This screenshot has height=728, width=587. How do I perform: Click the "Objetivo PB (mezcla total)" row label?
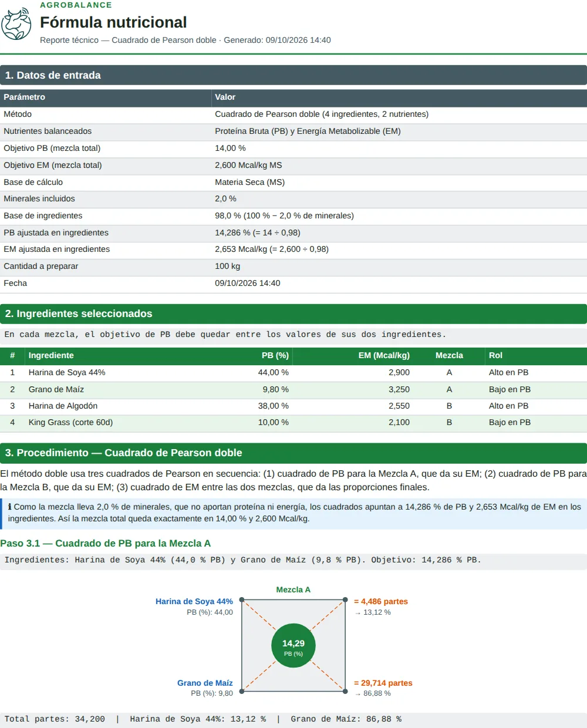tap(52, 148)
